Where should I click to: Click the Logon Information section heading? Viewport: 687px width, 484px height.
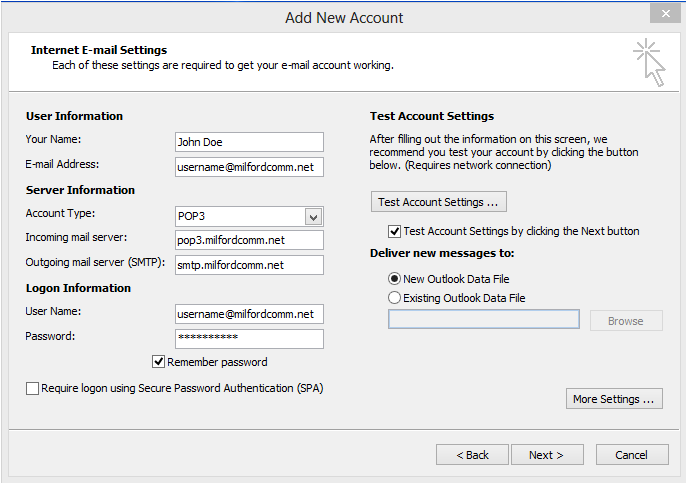point(78,288)
